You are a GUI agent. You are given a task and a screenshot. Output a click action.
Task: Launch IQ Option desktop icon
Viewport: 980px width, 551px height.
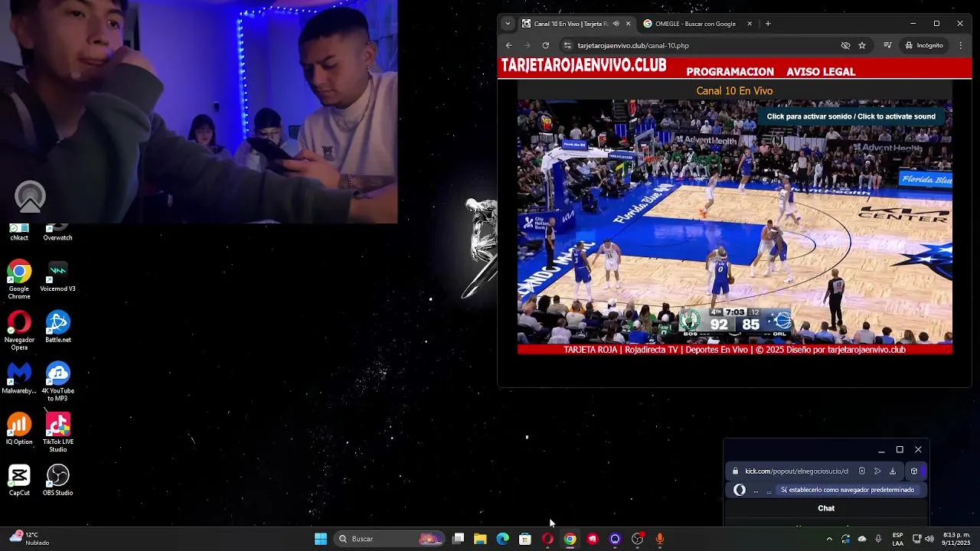19,429
